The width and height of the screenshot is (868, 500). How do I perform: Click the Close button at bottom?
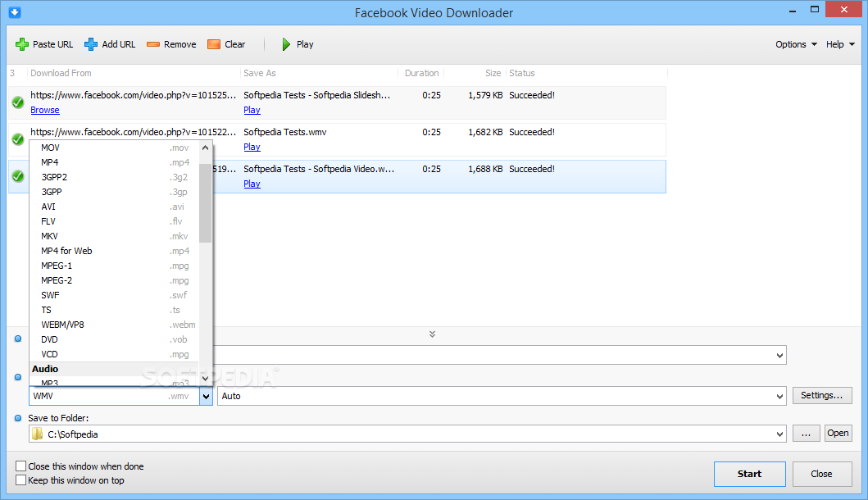822,474
